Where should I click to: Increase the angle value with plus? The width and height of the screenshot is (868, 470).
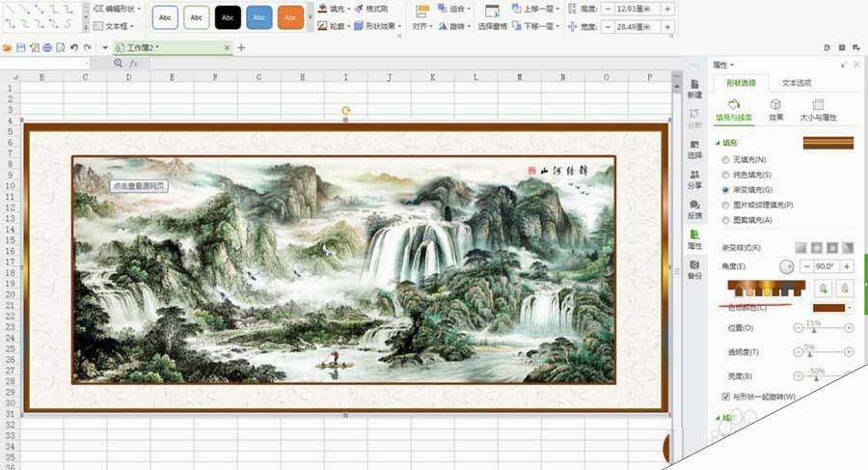(x=847, y=266)
